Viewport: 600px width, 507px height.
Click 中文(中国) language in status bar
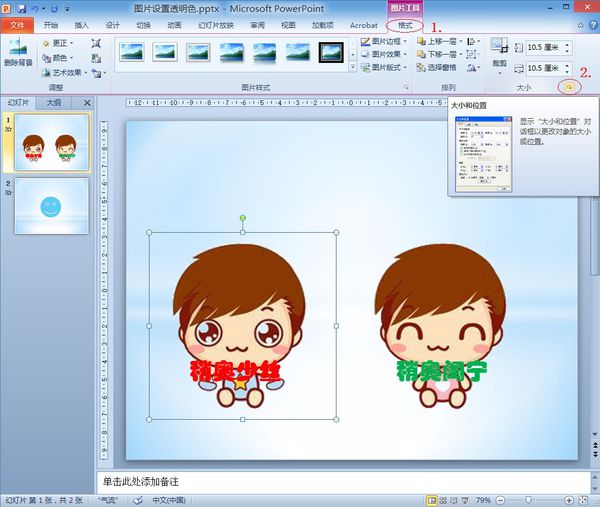point(169,500)
